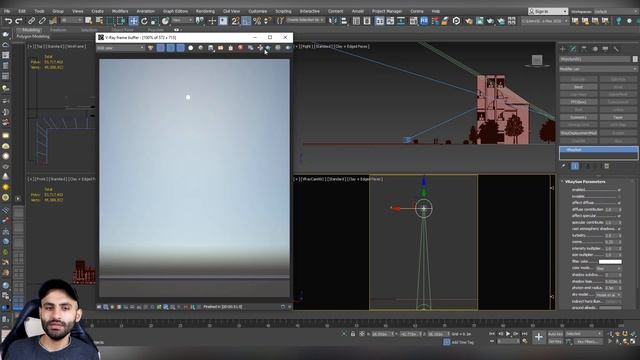Image resolution: width=640 pixels, height=360 pixels.
Task: Open the VRaySun color mode dropdown
Action: coord(609,269)
